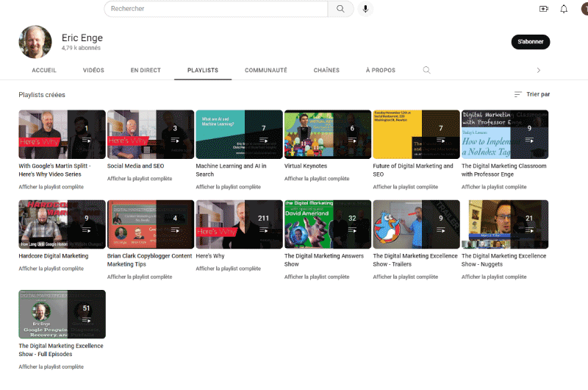The width and height of the screenshot is (588, 390).
Task: Open Eric Enge channel avatar
Action: pos(35,42)
